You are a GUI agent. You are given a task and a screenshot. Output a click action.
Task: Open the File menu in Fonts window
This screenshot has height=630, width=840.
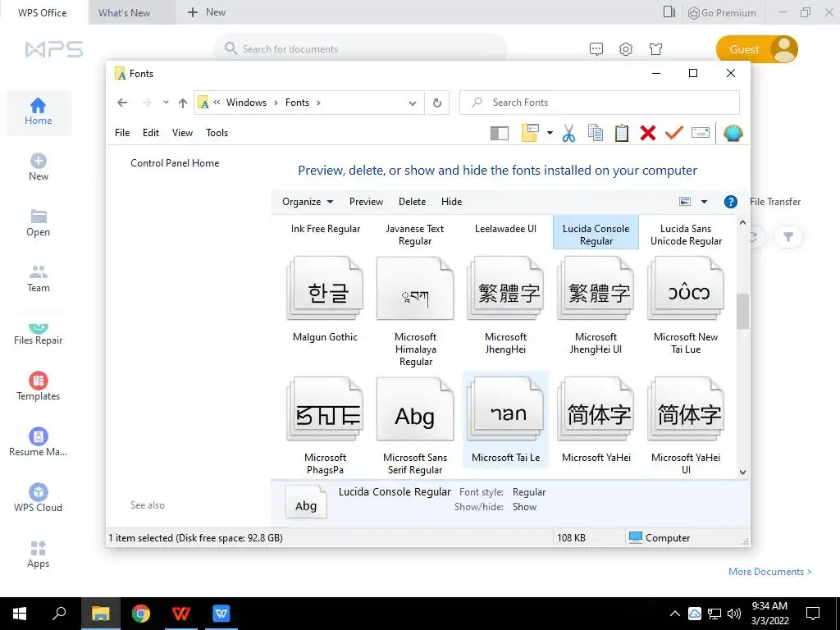pos(122,133)
